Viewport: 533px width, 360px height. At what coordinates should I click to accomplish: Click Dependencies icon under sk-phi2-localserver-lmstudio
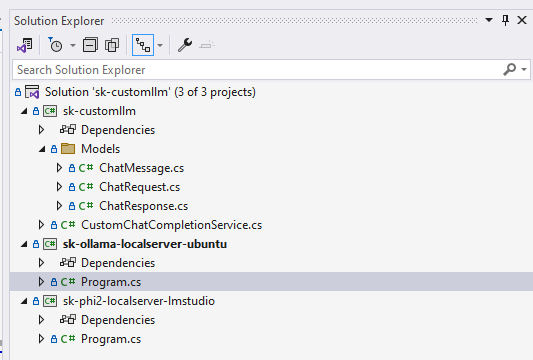coord(68,320)
